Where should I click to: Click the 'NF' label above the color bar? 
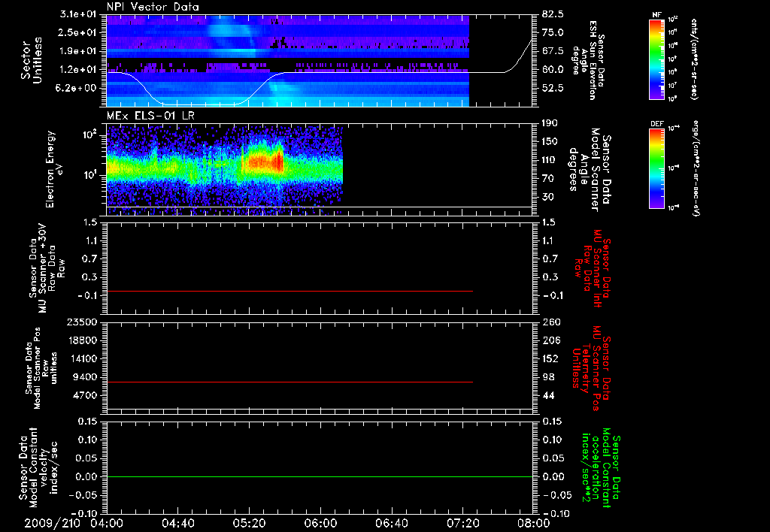[x=656, y=15]
